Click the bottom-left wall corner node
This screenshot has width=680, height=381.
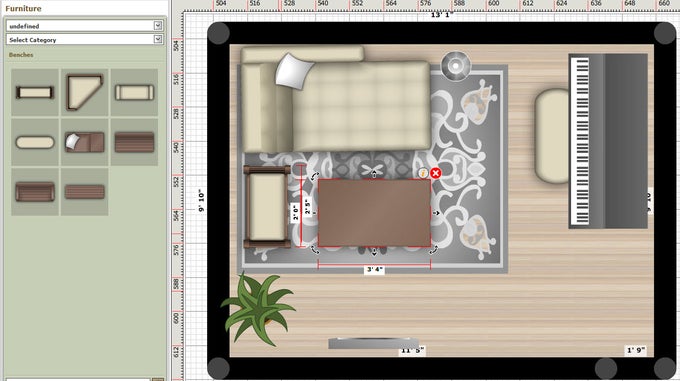pyautogui.click(x=219, y=368)
